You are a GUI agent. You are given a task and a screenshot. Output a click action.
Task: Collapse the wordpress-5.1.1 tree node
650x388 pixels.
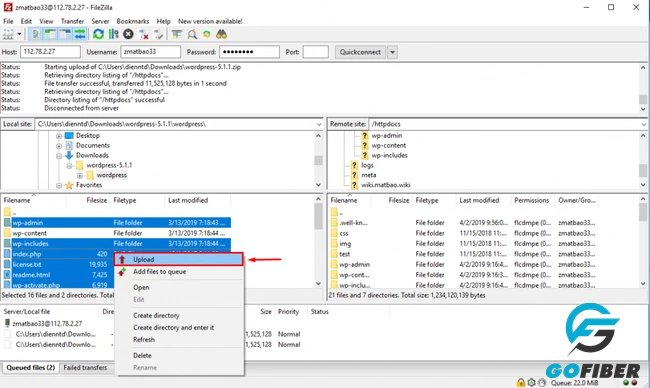pyautogui.click(x=69, y=165)
